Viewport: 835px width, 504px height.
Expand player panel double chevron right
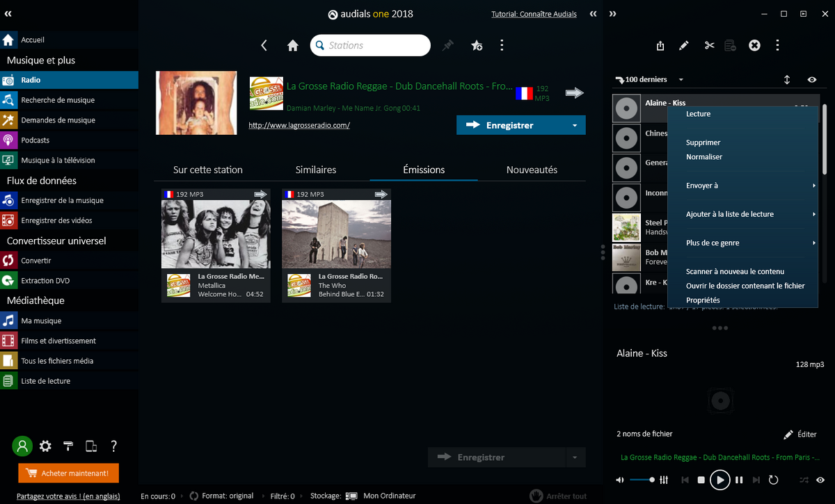[x=612, y=14]
